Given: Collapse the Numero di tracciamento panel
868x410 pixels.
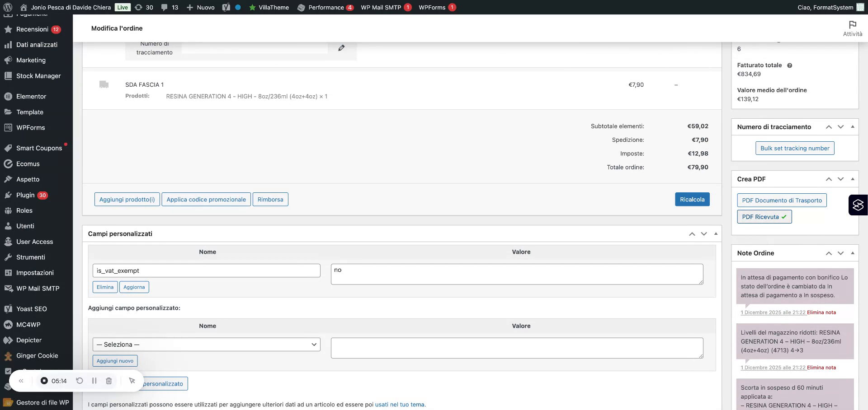Looking at the screenshot, I should (x=854, y=127).
